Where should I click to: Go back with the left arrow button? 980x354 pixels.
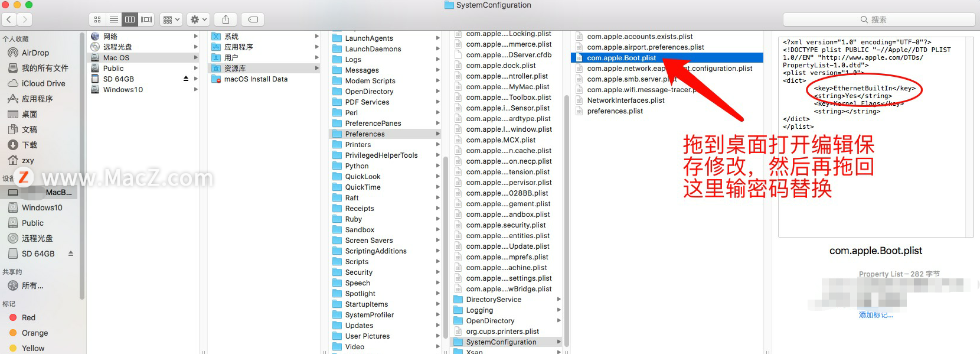[x=9, y=20]
